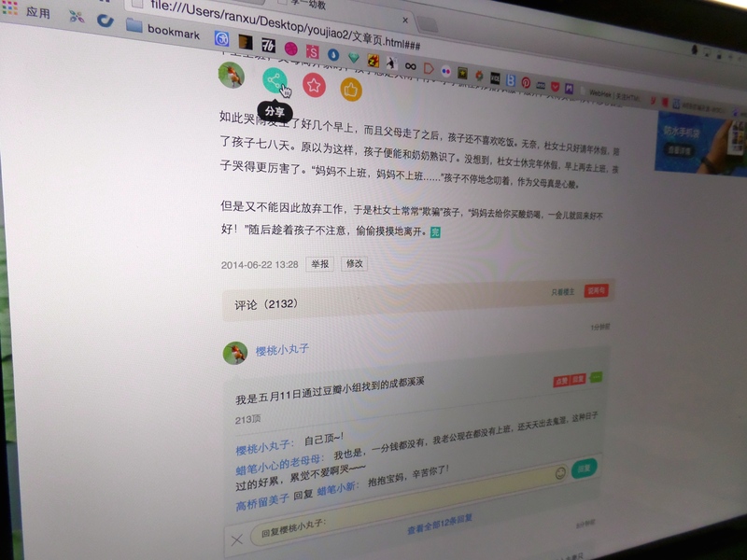Click the 修改 edit button

355,263
